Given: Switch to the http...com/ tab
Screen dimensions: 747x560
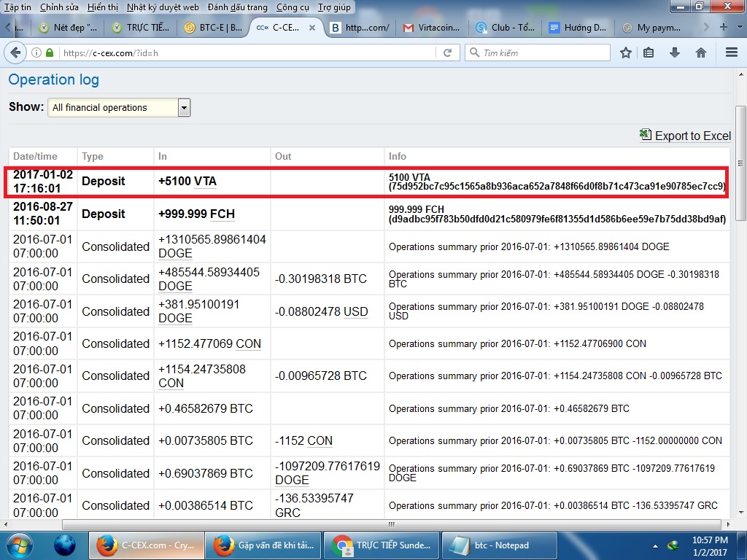Looking at the screenshot, I should click(x=360, y=28).
